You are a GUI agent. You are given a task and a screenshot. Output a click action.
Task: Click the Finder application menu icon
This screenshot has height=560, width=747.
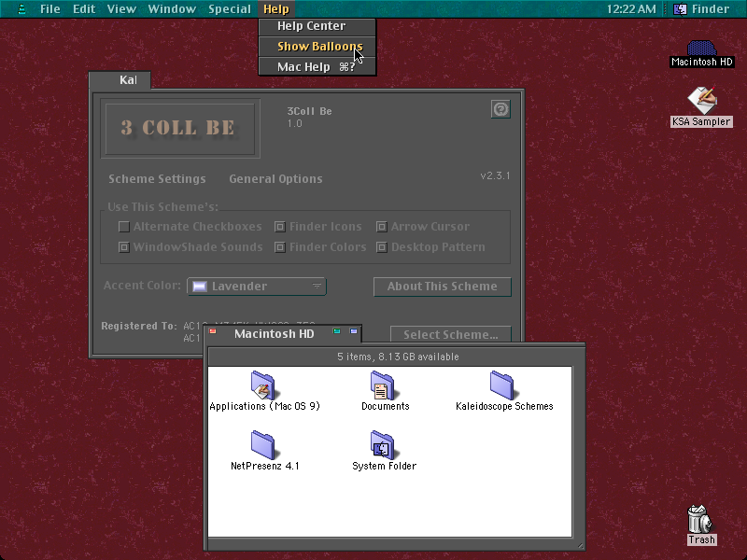point(680,9)
